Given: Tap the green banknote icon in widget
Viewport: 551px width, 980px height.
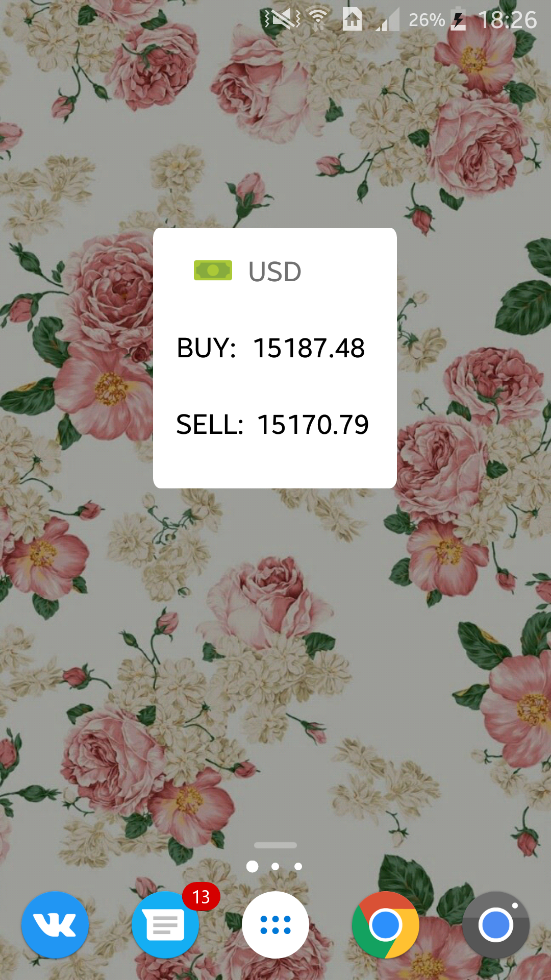Looking at the screenshot, I should click(x=213, y=271).
